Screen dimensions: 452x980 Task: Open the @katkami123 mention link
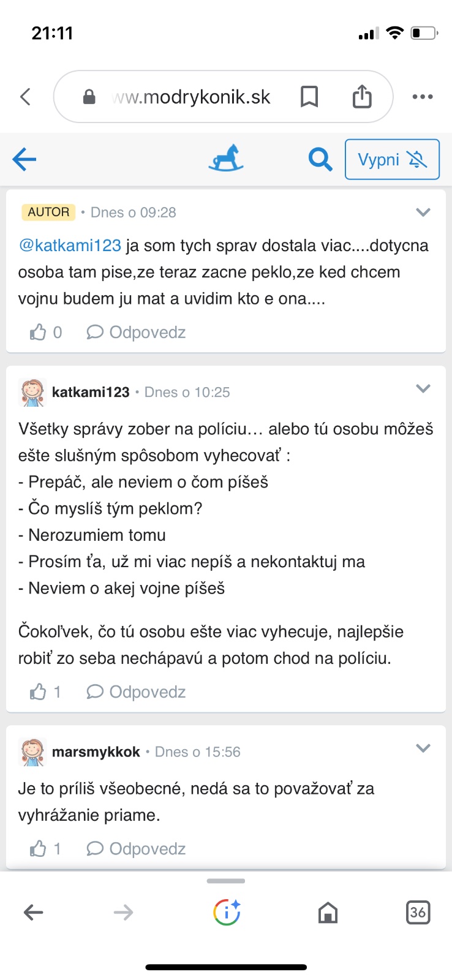pyautogui.click(x=70, y=246)
